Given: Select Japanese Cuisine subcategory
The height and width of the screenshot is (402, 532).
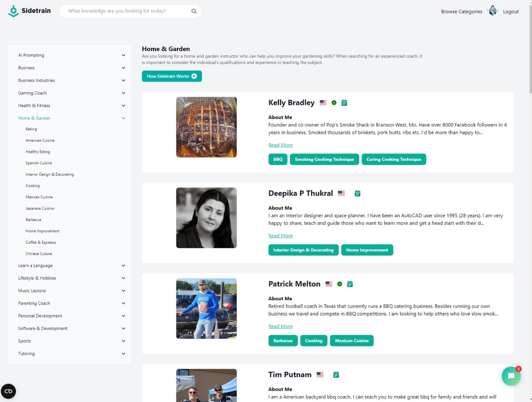Looking at the screenshot, I should (x=40, y=208).
